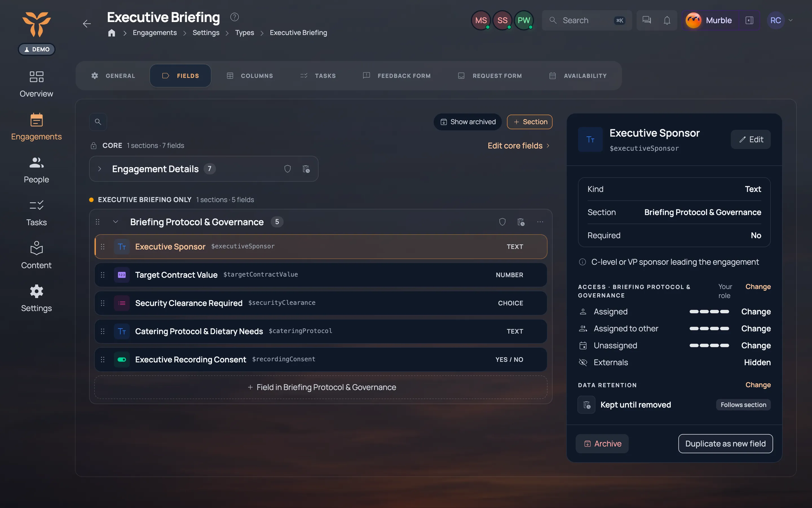This screenshot has width=812, height=508.
Task: Open the Feedback Form tab
Action: coord(397,76)
